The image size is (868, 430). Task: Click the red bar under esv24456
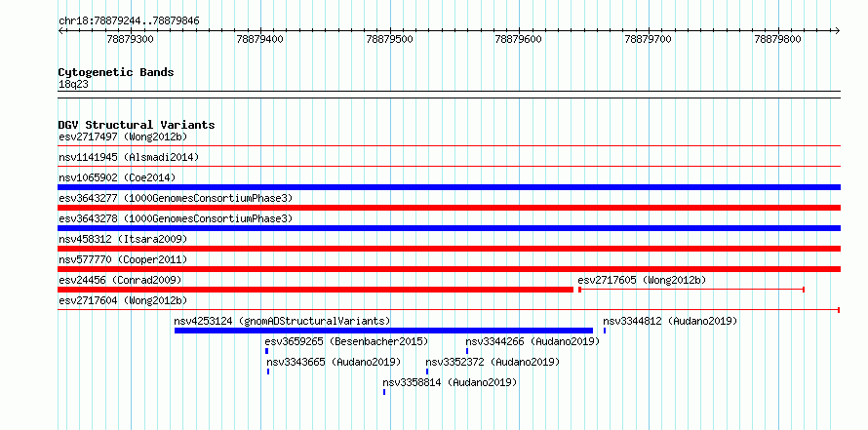tap(316, 290)
